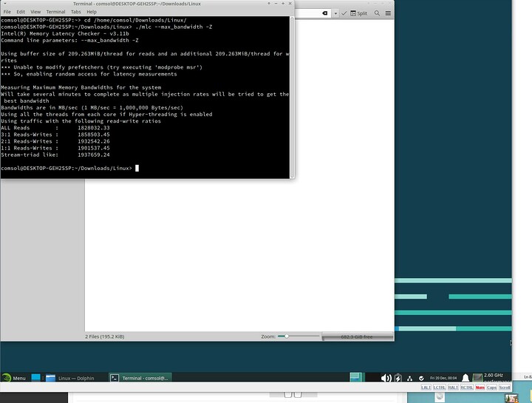Open the volume control in the tray
Screen dimensions: 532x403
[x=386, y=378]
